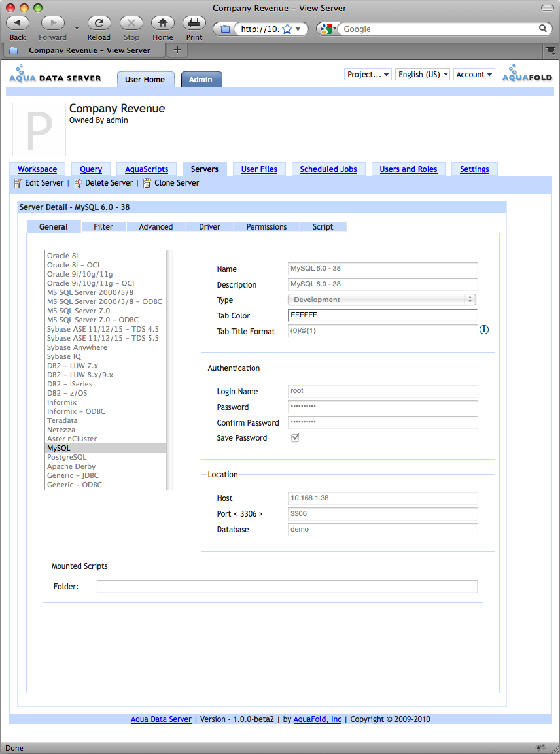Image resolution: width=560 pixels, height=754 pixels.
Task: Select the Servers tab
Action: [205, 169]
